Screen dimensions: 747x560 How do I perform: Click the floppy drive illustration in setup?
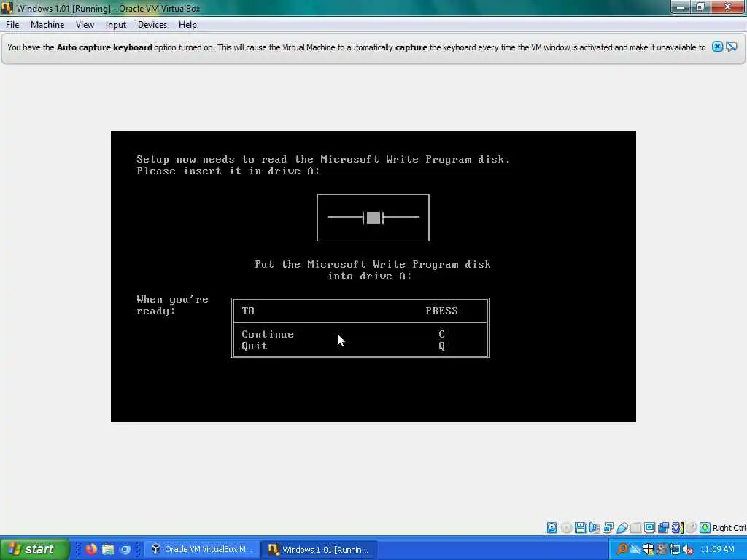click(x=373, y=217)
